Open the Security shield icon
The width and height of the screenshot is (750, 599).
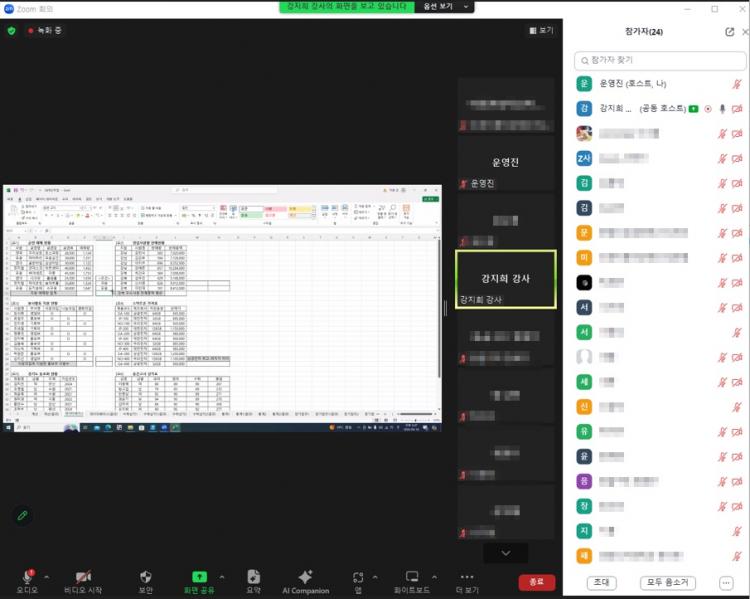click(145, 577)
